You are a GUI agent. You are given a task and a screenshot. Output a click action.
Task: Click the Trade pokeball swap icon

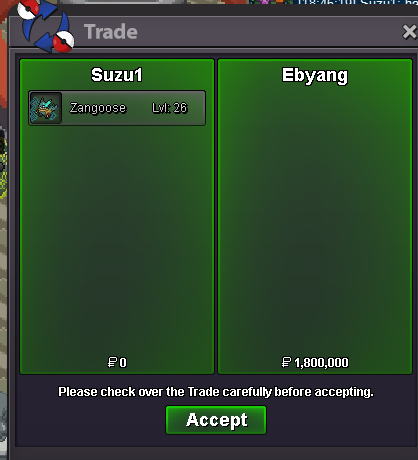46,27
